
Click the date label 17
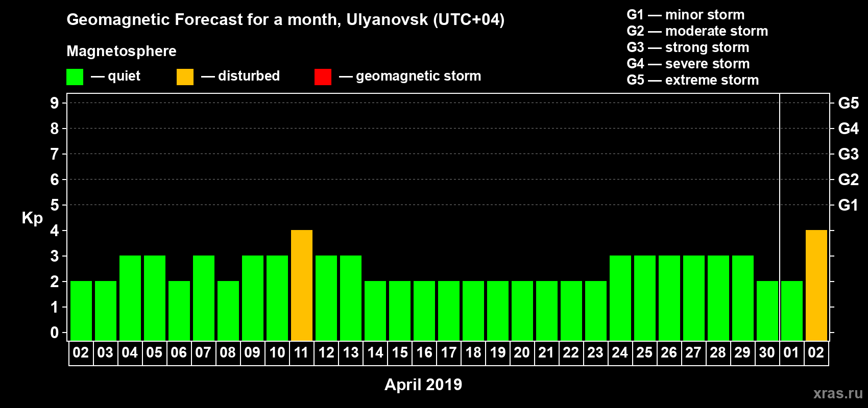pos(448,353)
